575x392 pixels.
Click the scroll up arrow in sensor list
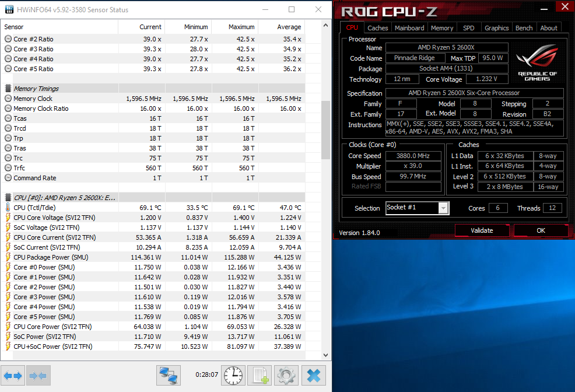point(325,25)
